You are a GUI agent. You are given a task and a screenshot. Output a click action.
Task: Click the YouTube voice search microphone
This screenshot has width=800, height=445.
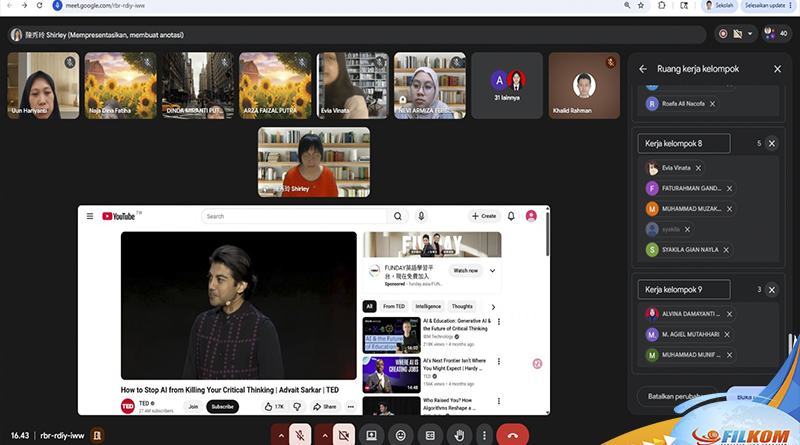421,216
